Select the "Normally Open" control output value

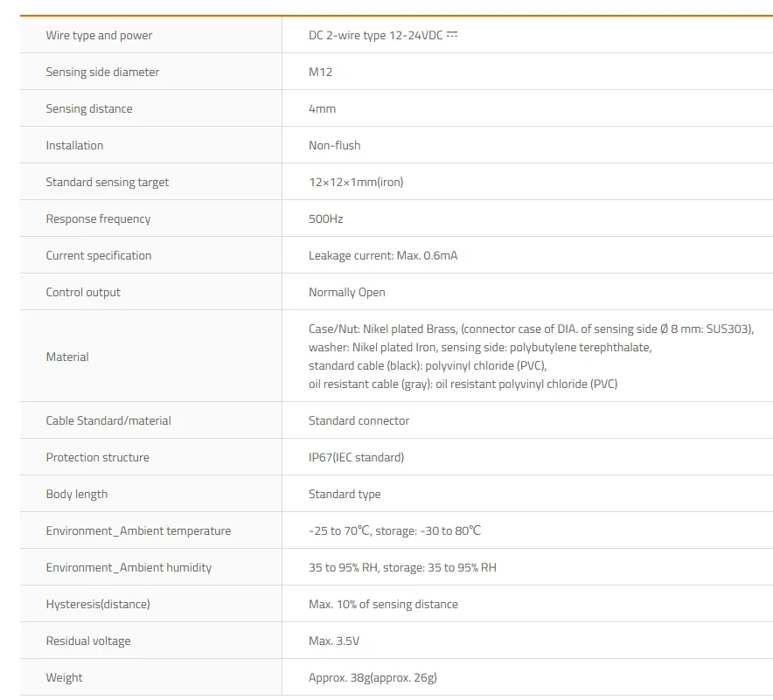click(346, 293)
